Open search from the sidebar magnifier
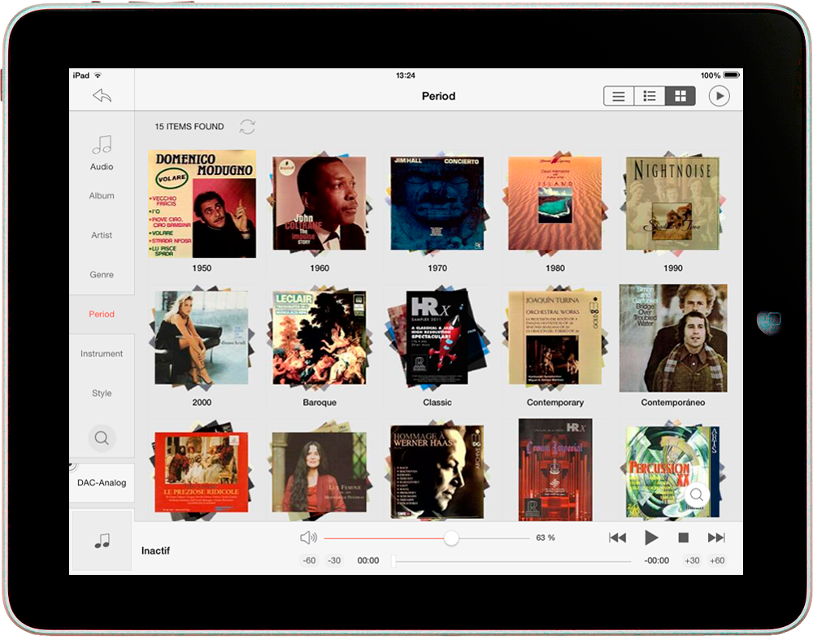 pos(102,438)
